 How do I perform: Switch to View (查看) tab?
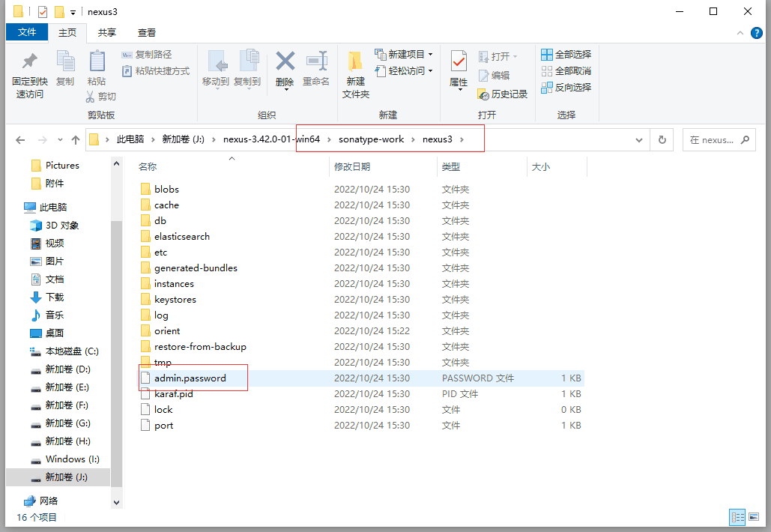click(x=147, y=32)
